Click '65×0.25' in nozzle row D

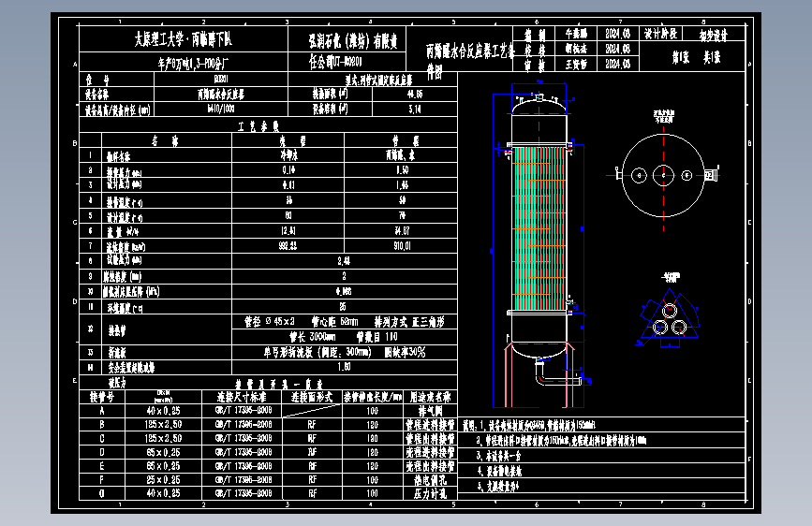tap(163, 452)
